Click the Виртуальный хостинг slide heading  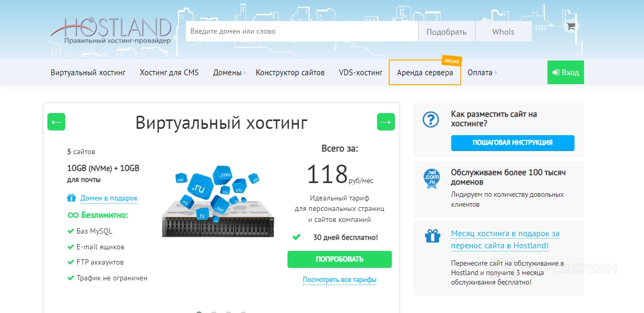coord(221,123)
